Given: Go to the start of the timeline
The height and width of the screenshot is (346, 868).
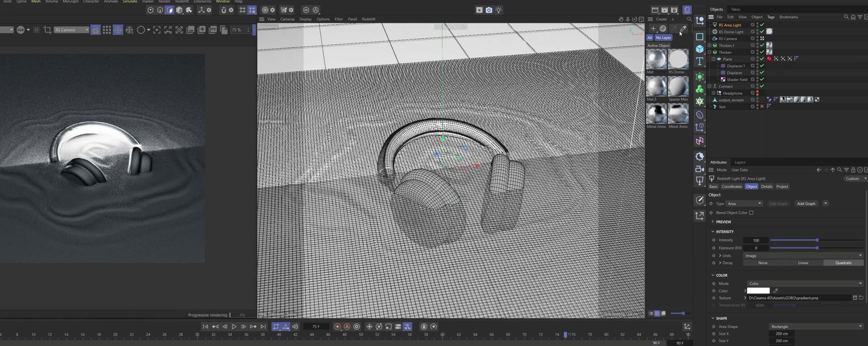Looking at the screenshot, I should [x=205, y=327].
